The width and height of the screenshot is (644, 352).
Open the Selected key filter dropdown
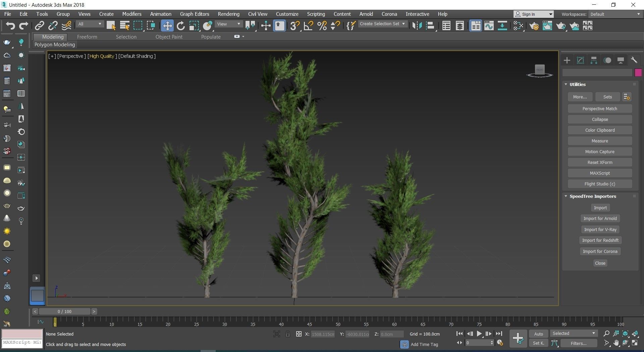(574, 334)
